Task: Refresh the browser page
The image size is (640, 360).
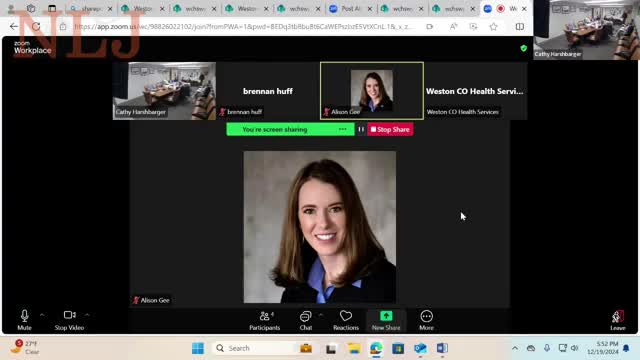Action: 36,27
